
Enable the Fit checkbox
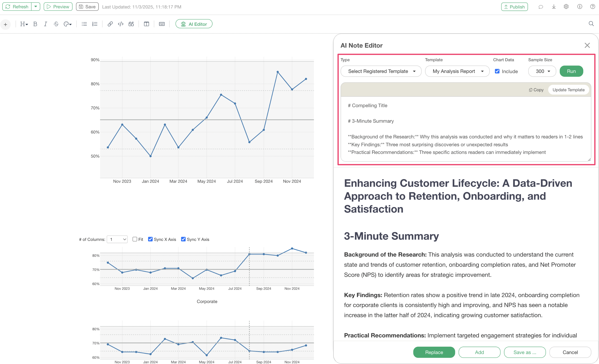tap(135, 239)
